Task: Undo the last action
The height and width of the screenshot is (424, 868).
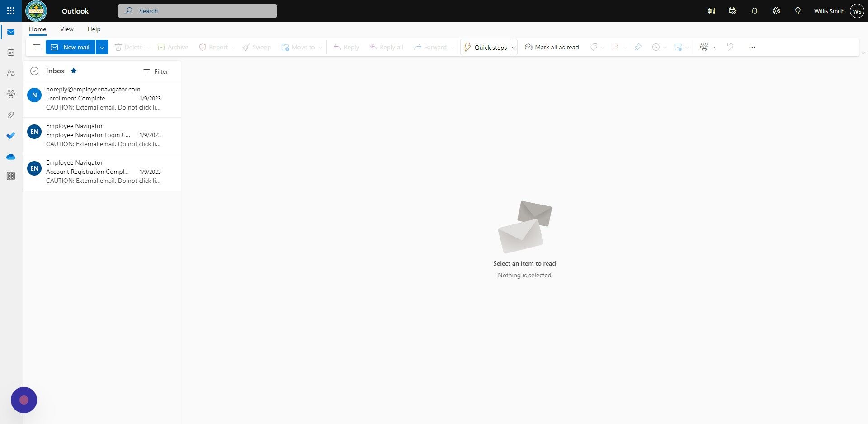Action: (730, 47)
